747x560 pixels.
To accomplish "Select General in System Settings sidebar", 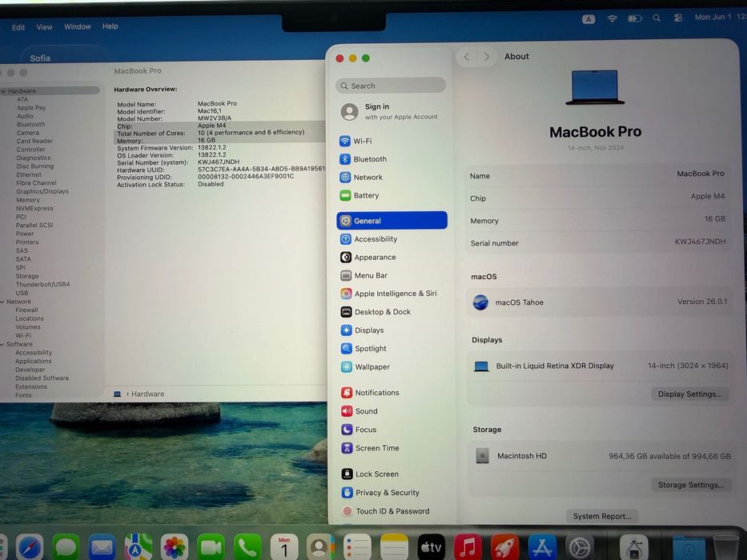I will (392, 221).
